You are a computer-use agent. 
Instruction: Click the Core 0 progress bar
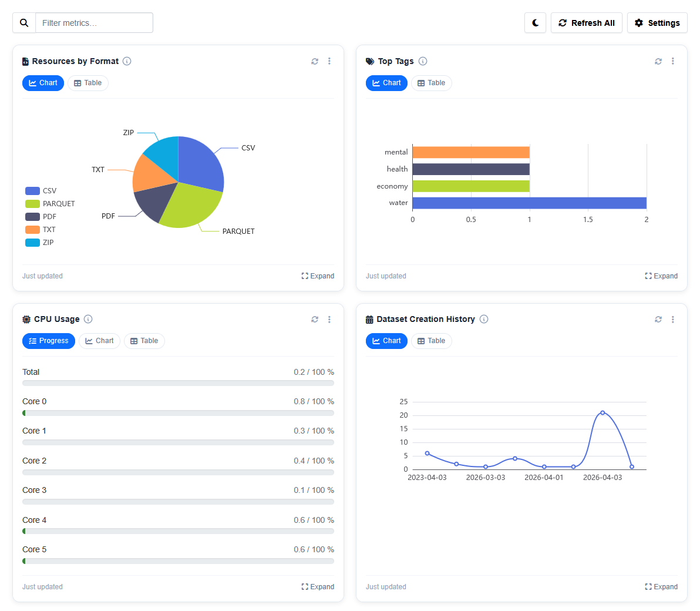click(178, 413)
